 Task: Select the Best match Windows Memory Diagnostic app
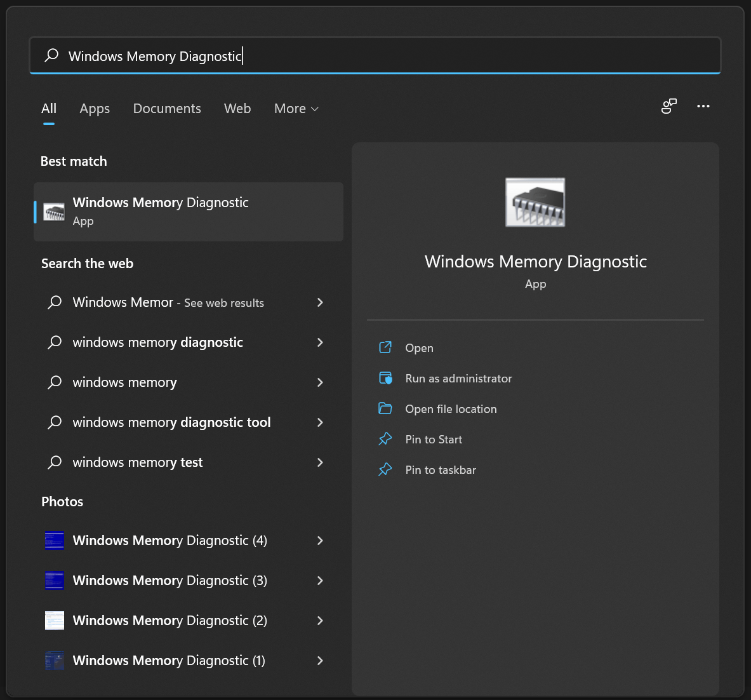point(188,212)
